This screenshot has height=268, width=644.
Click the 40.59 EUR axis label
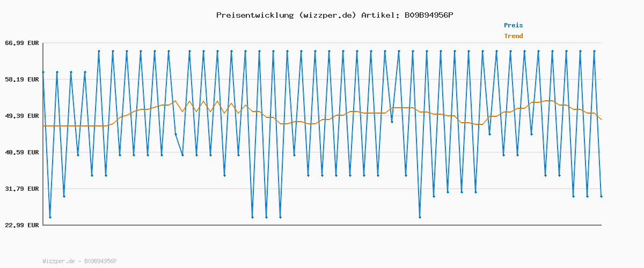[21, 152]
